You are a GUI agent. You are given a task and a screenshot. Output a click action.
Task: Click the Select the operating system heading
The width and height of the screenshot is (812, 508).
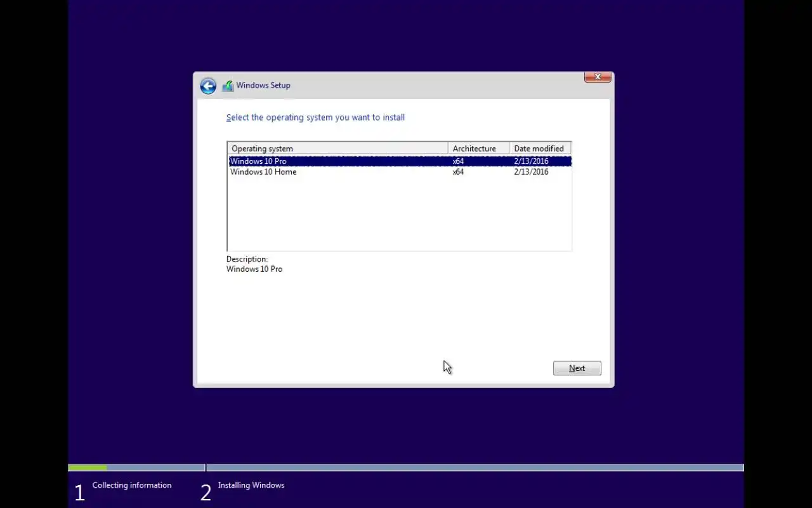pyautogui.click(x=315, y=117)
